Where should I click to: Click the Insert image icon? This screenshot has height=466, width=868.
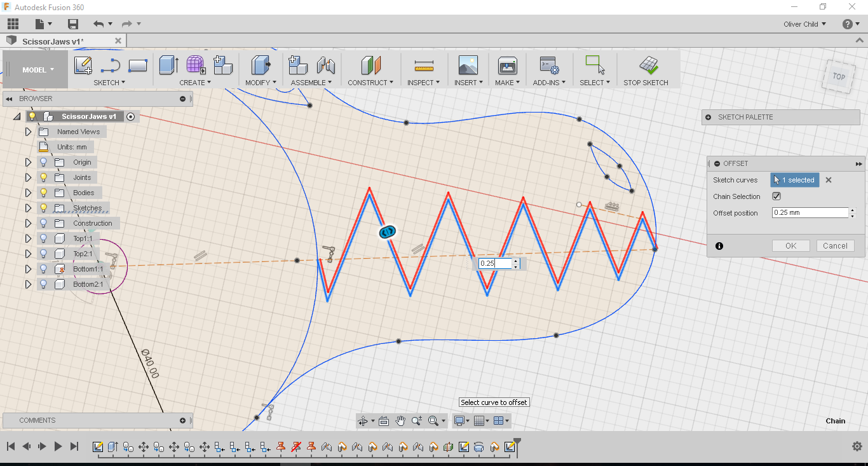click(x=468, y=65)
